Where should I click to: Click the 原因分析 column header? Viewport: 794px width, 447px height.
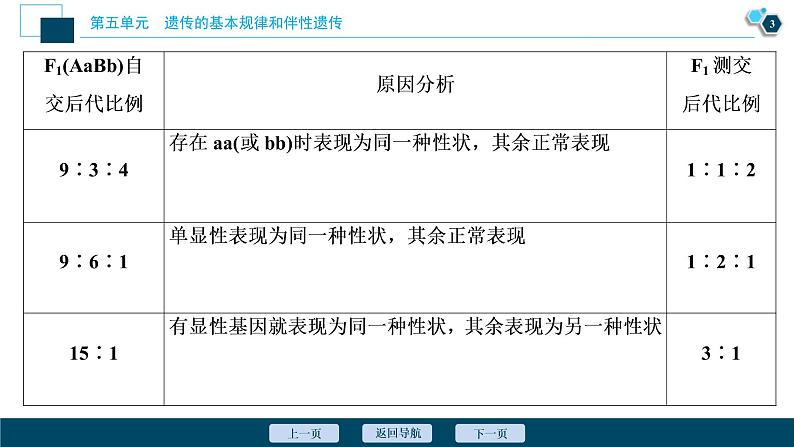(x=415, y=90)
